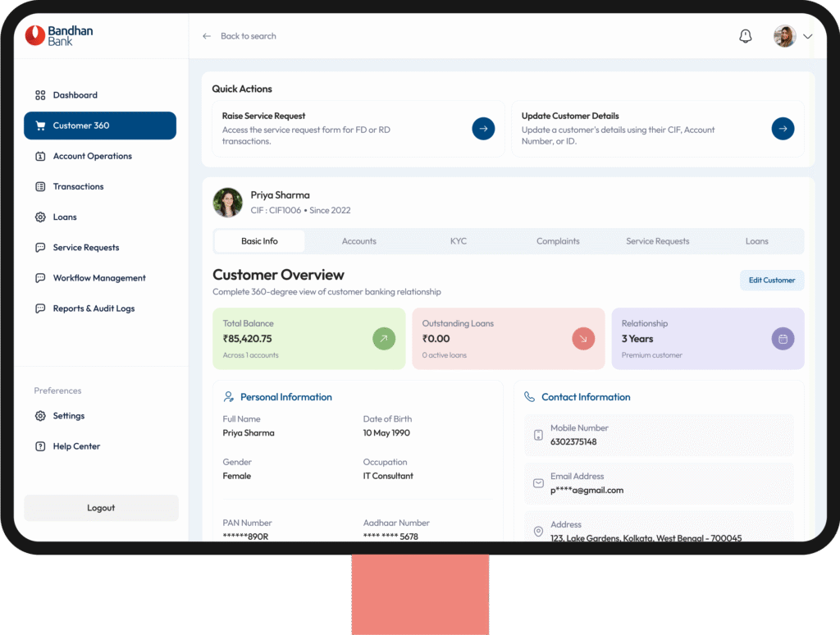Open the KYC tab
Viewport: 840px width, 635px height.
459,241
